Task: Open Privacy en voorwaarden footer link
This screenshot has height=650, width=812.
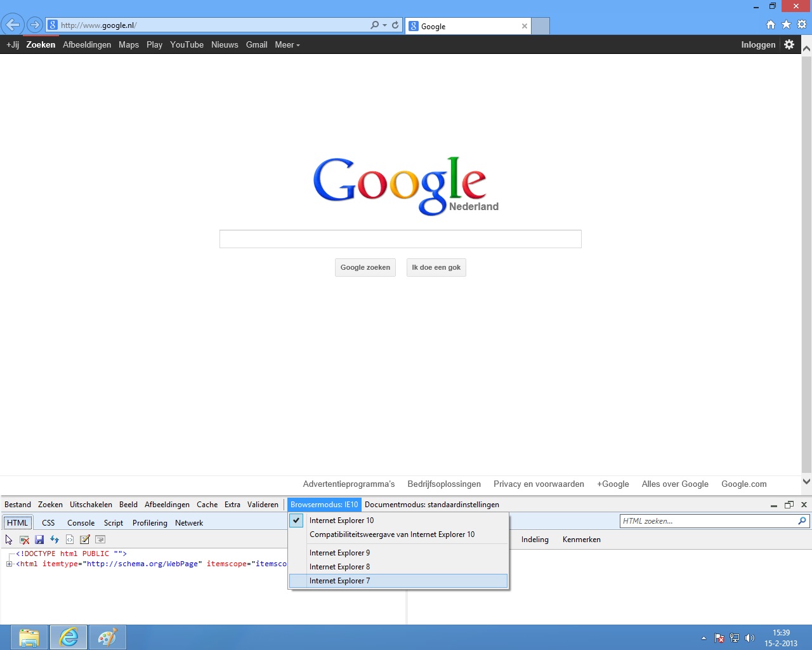Action: [539, 484]
